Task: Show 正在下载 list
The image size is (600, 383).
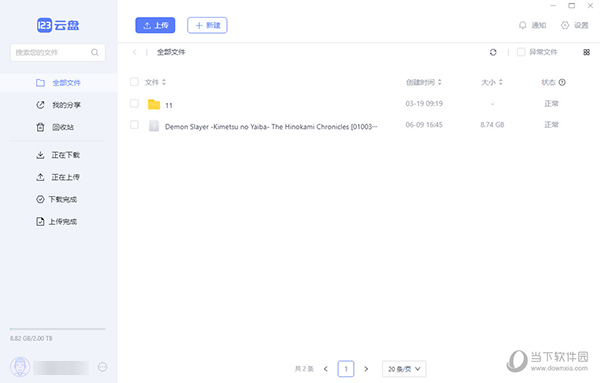Action: (58, 155)
